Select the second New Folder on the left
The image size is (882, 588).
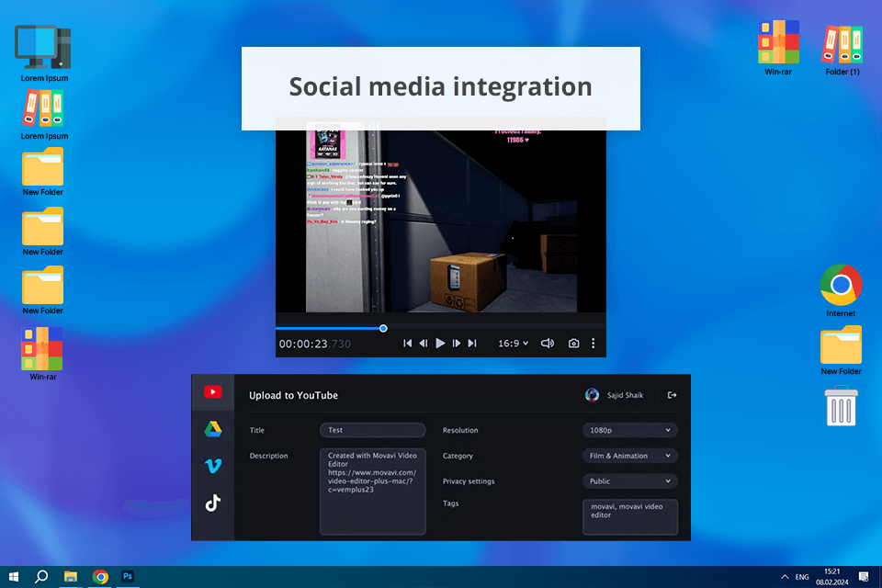click(x=43, y=232)
